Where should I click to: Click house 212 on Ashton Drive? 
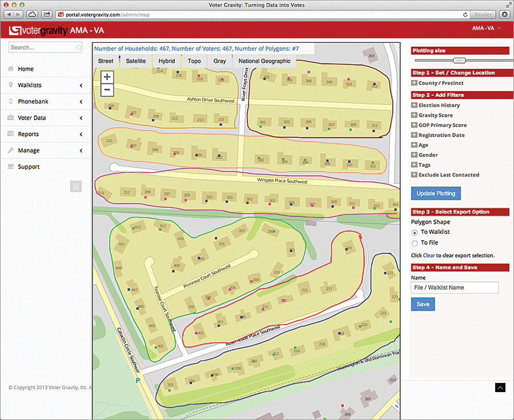tap(110, 140)
